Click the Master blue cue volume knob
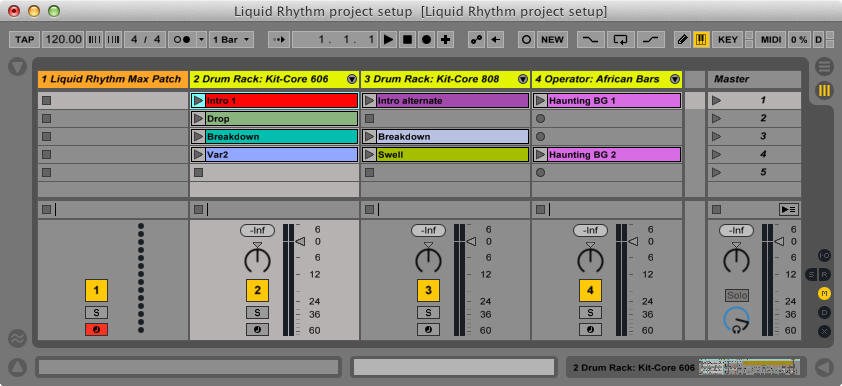This screenshot has width=842, height=386. coord(736,320)
